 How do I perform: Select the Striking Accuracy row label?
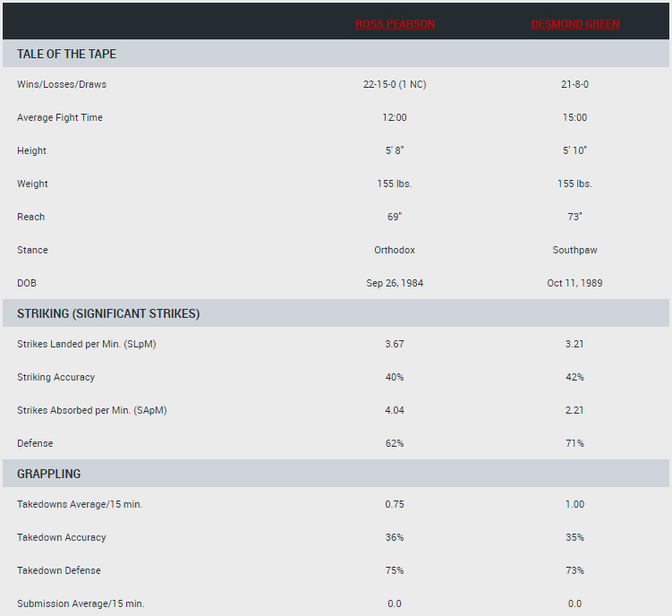point(55,377)
